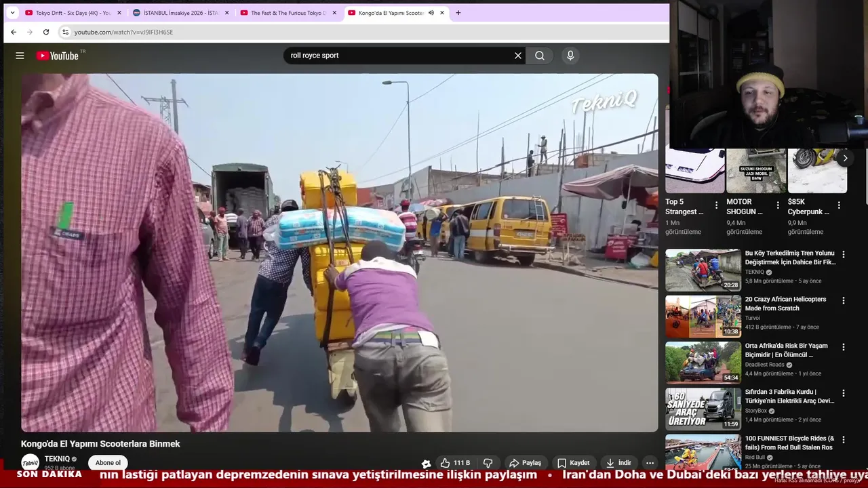Open thumbnail of 11:59 StoryBox video
This screenshot has height=488, width=868.
tap(703, 409)
